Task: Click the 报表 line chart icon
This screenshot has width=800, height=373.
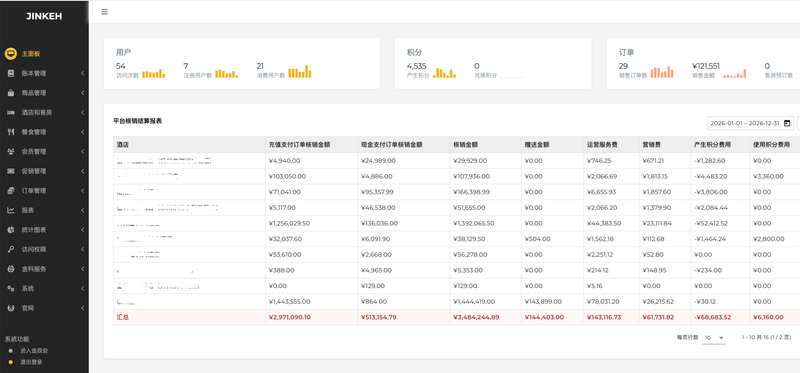Action: point(11,210)
